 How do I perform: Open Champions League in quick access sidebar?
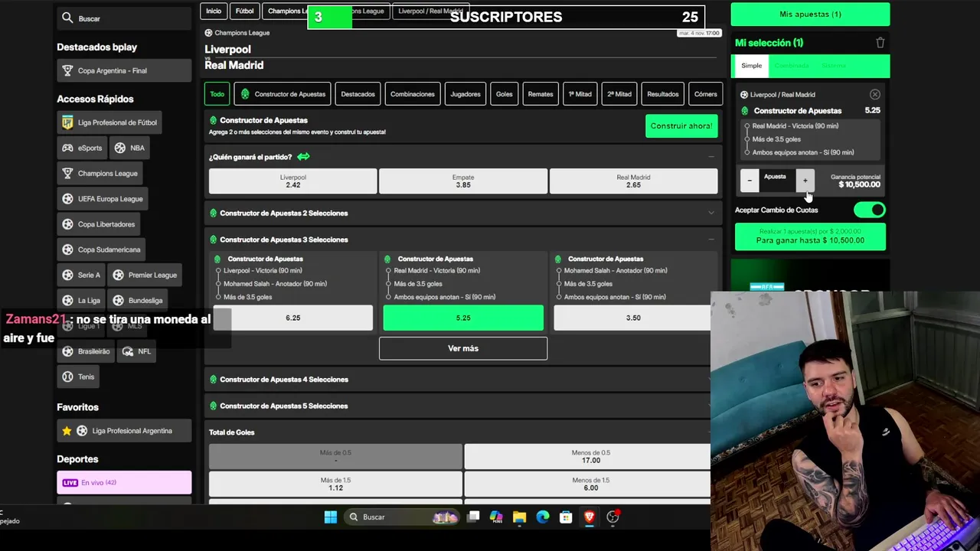(x=100, y=174)
